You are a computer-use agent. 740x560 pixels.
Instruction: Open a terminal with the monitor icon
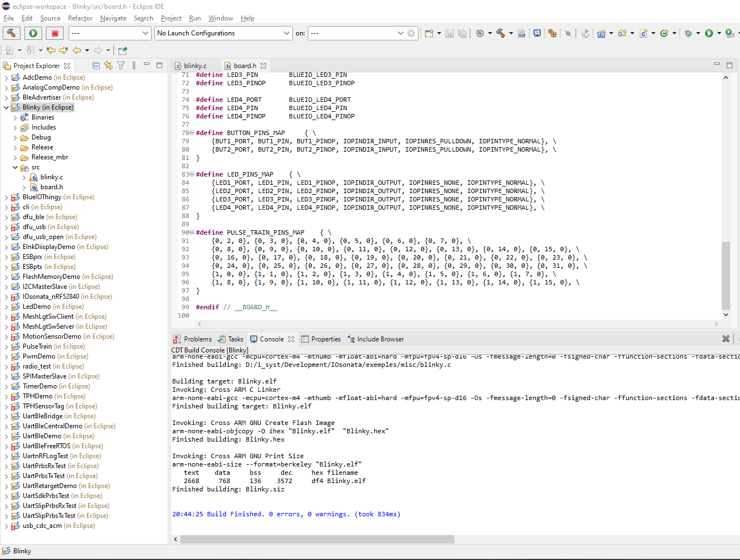pos(537,33)
